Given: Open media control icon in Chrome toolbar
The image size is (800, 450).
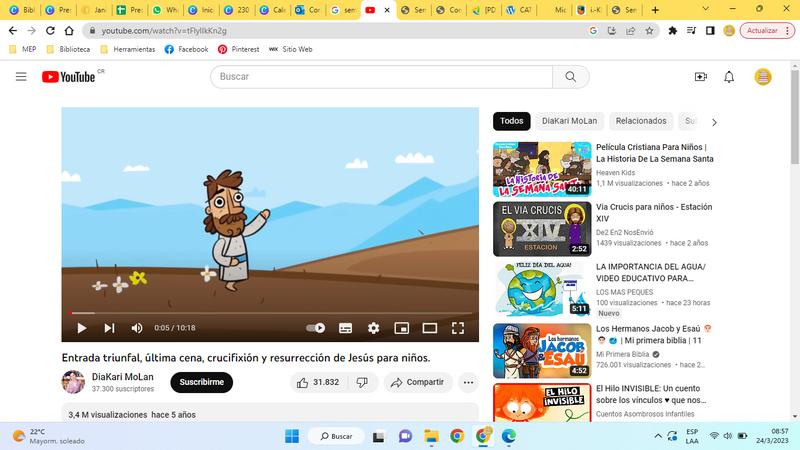Looking at the screenshot, I should (691, 31).
